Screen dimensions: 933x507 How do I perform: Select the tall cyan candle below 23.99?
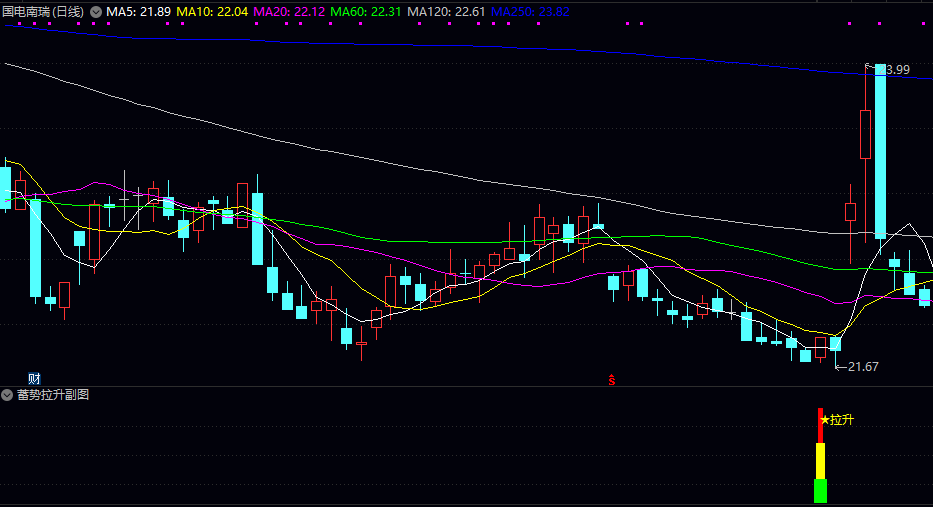click(880, 150)
